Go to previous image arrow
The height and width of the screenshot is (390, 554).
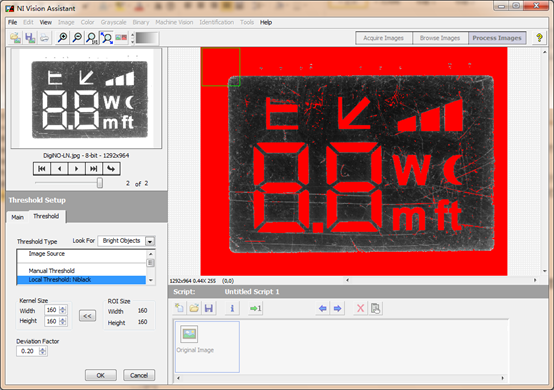59,169
